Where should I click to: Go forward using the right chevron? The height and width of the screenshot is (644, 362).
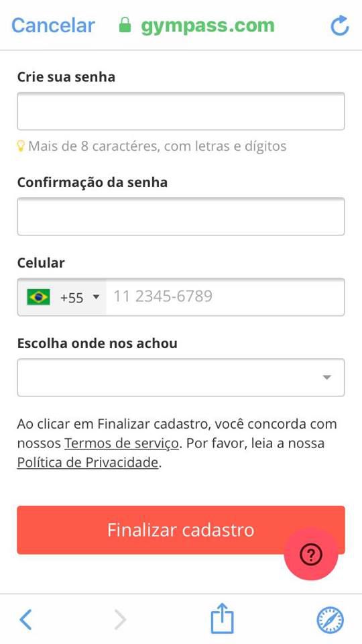point(120,619)
